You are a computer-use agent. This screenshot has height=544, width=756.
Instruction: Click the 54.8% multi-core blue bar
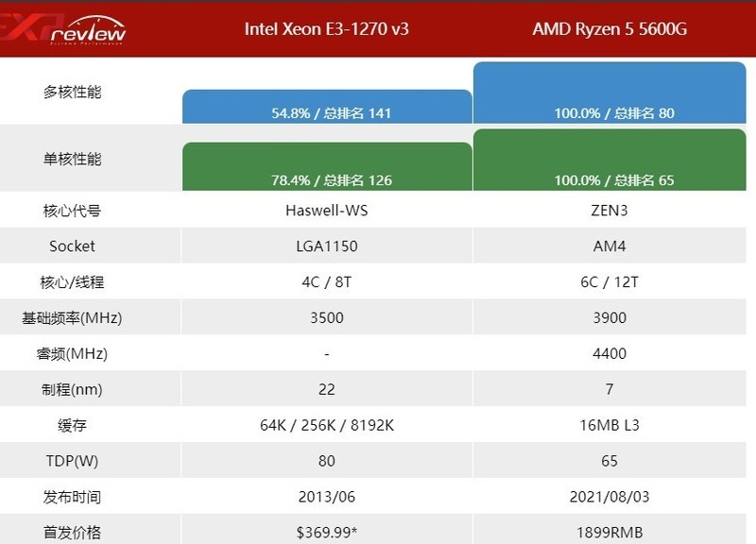click(x=327, y=107)
